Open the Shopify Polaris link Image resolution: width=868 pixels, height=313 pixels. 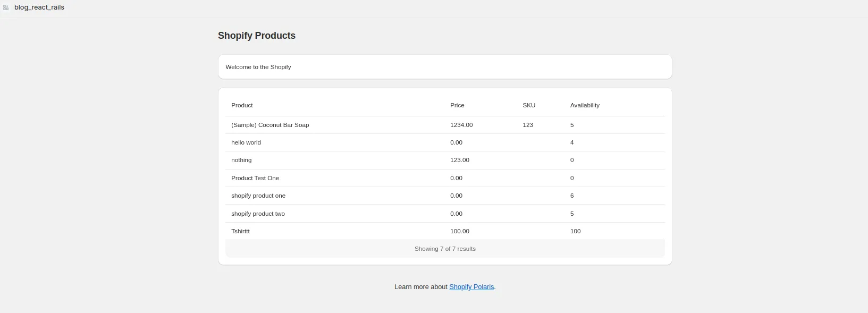click(471, 287)
